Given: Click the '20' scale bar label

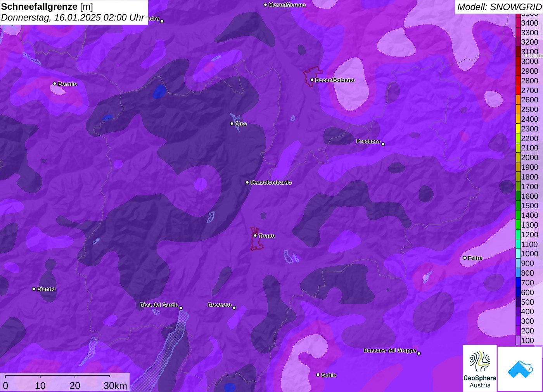Looking at the screenshot, I should tap(75, 386).
